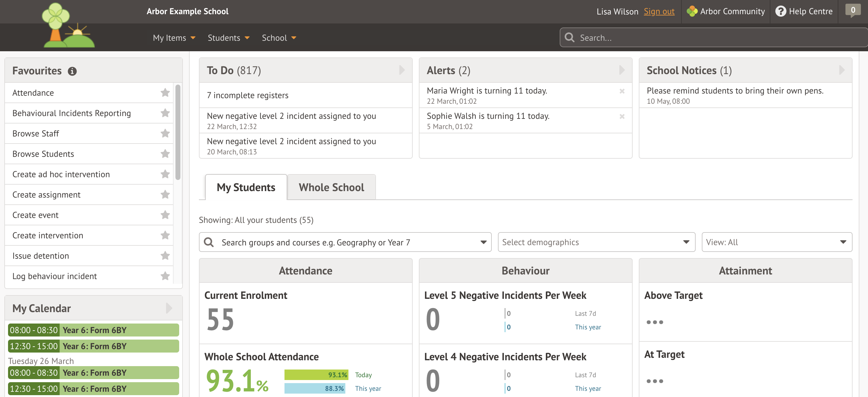Screen dimensions: 868x397
Task: Toggle the star on Create event favourite
Action: coord(165,215)
